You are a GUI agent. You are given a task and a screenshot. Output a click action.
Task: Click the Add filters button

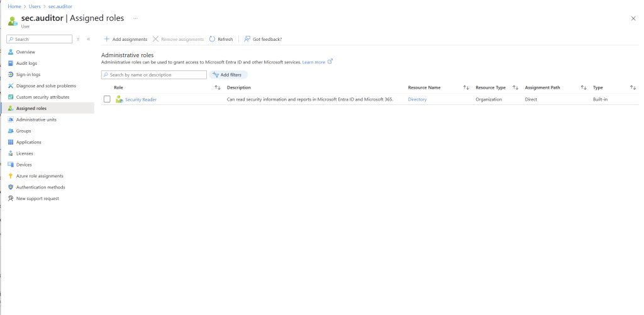point(228,75)
